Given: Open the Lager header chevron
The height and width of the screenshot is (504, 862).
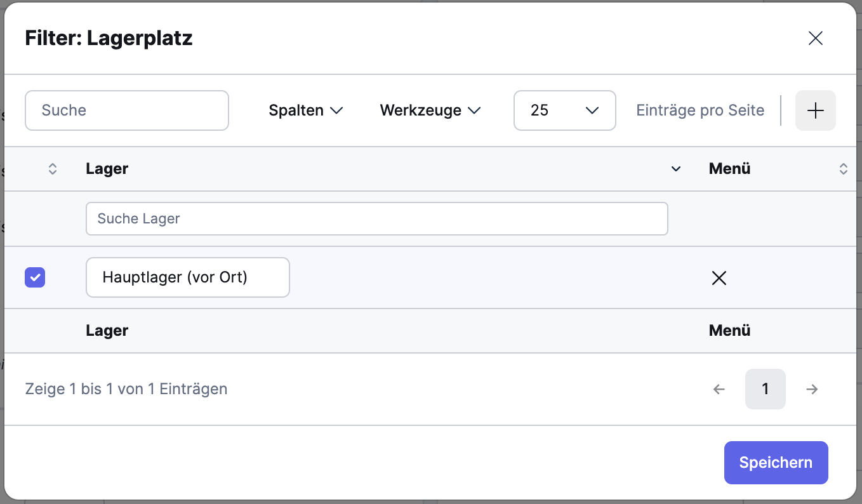Looking at the screenshot, I should click(676, 169).
